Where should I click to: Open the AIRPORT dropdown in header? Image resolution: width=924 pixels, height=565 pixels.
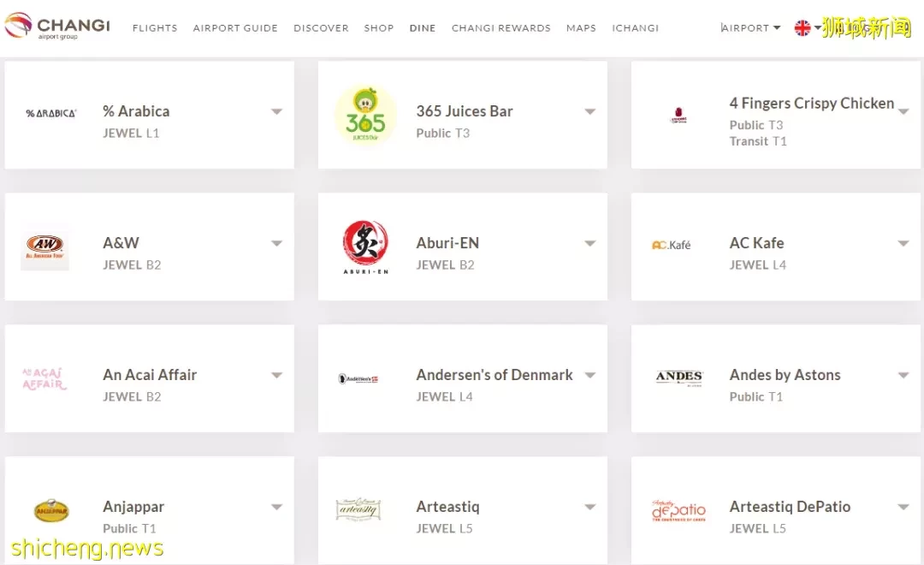pyautogui.click(x=751, y=27)
